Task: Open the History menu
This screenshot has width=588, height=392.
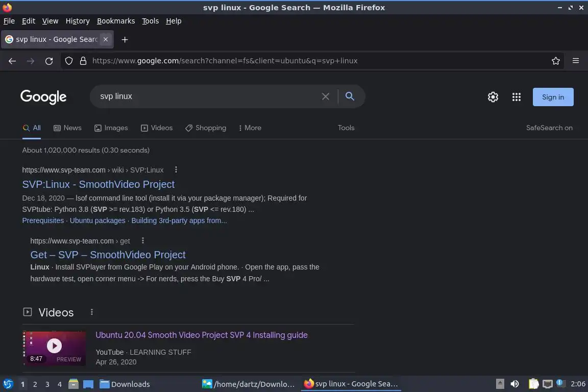Action: tap(78, 21)
